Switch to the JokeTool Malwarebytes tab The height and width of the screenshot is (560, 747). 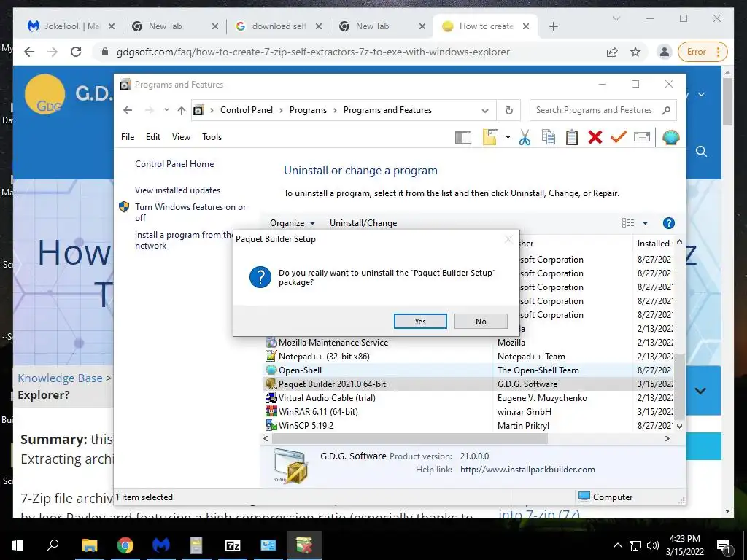[71, 26]
